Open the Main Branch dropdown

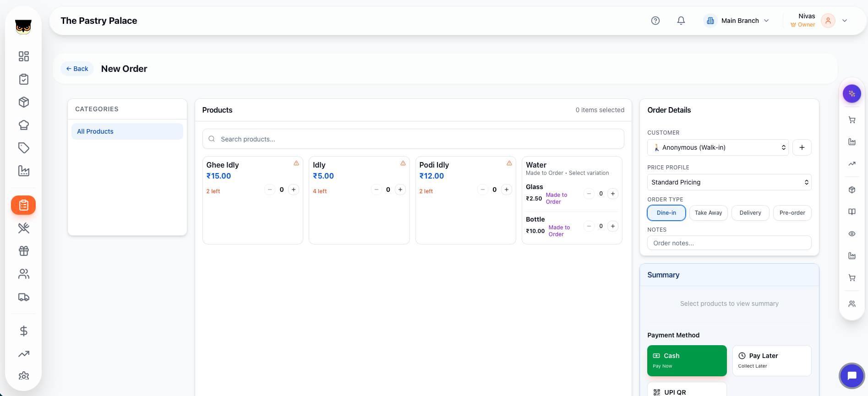[738, 21]
